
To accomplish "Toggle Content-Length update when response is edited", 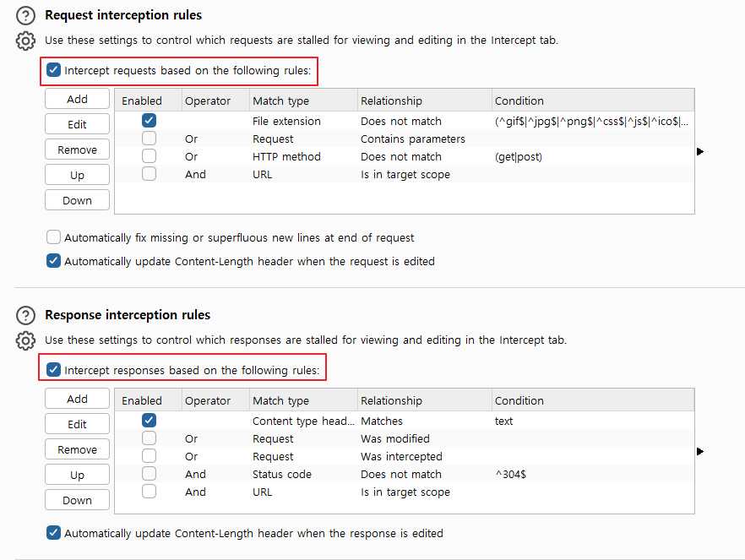I will [53, 533].
